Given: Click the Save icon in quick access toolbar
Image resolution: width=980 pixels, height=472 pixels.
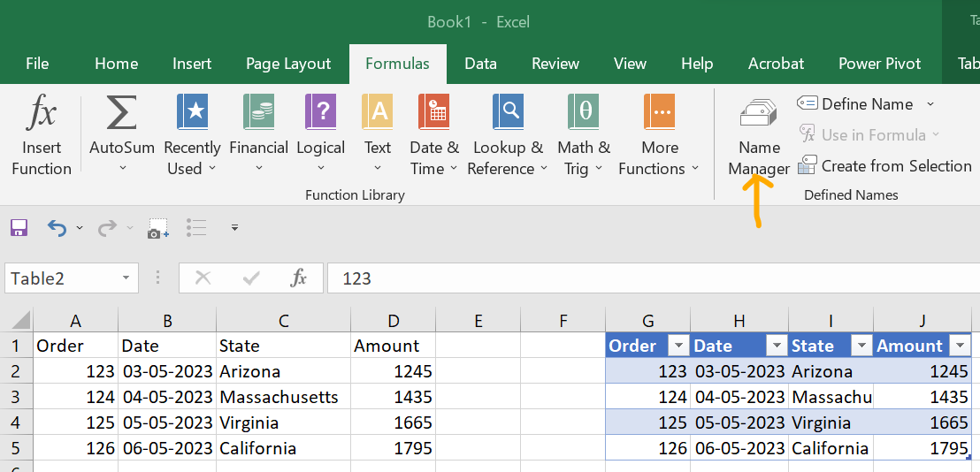Looking at the screenshot, I should [x=19, y=228].
